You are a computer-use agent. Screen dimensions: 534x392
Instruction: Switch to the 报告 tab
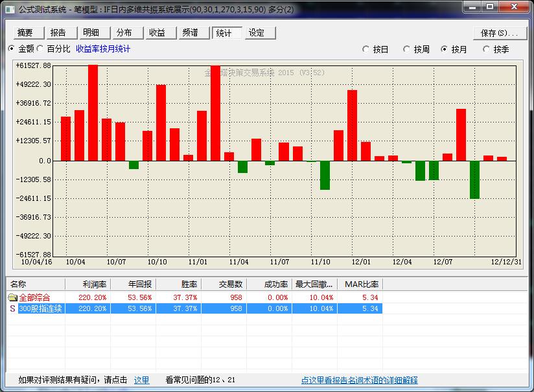[x=60, y=33]
